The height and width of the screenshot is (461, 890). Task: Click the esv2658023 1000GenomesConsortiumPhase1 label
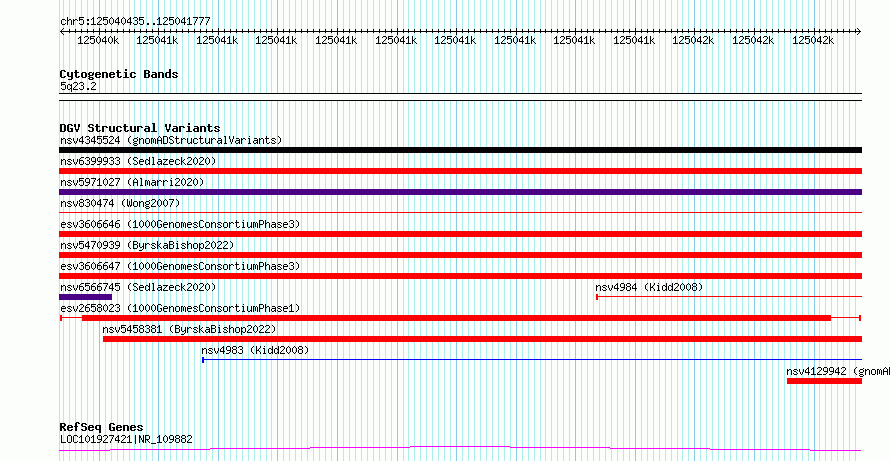click(180, 308)
